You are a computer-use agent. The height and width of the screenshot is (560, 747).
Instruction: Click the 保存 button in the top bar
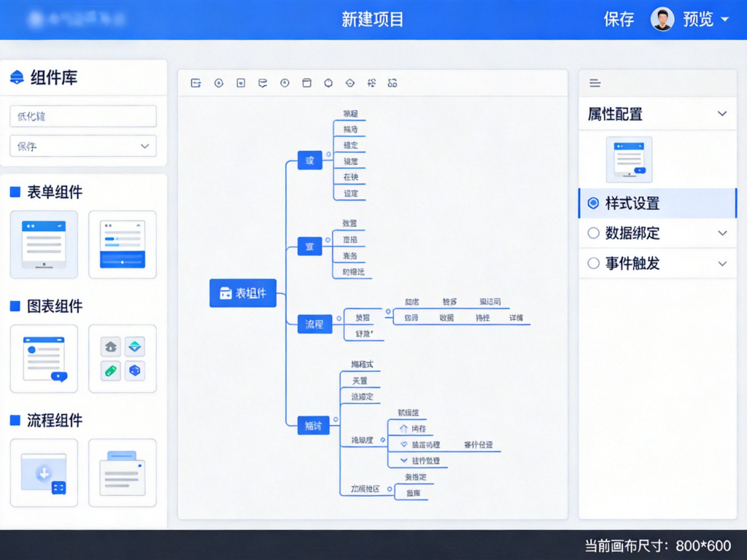coord(618,19)
